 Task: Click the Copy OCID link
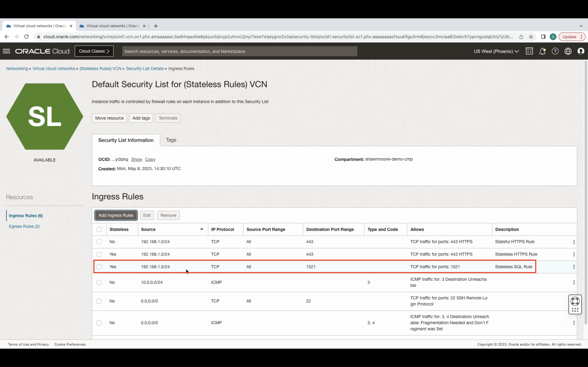[x=150, y=159]
